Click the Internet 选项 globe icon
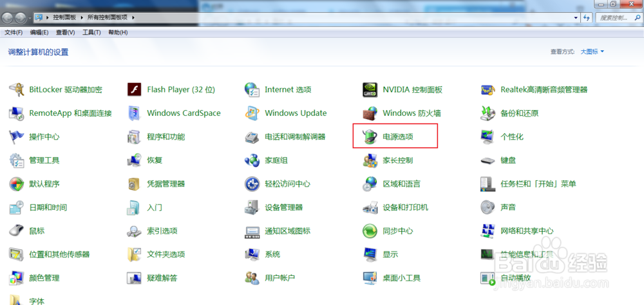The height and width of the screenshot is (305, 644). pos(252,89)
